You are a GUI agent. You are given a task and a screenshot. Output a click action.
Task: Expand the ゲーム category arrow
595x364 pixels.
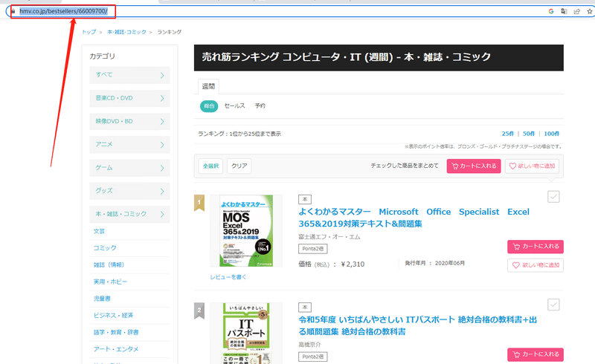tap(162, 168)
